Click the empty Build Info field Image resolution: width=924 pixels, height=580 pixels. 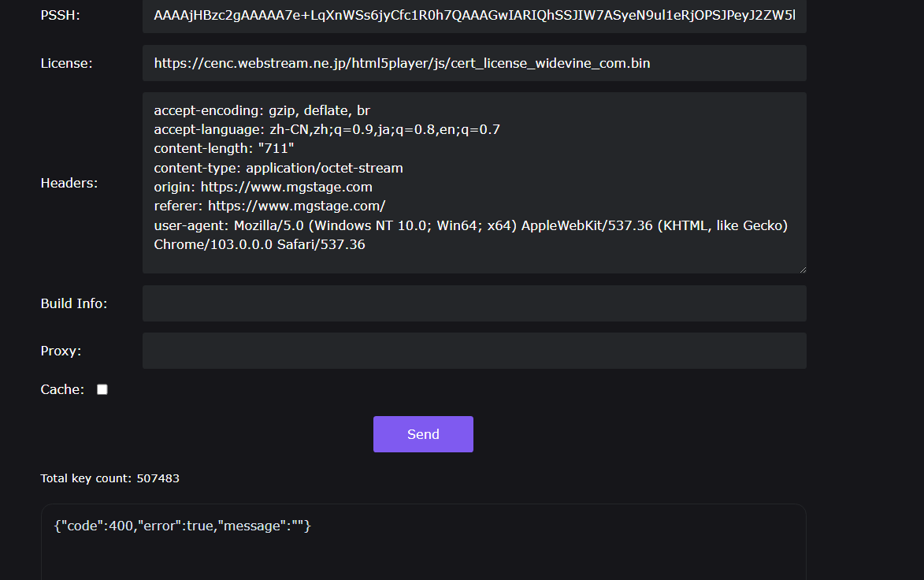pyautogui.click(x=474, y=303)
